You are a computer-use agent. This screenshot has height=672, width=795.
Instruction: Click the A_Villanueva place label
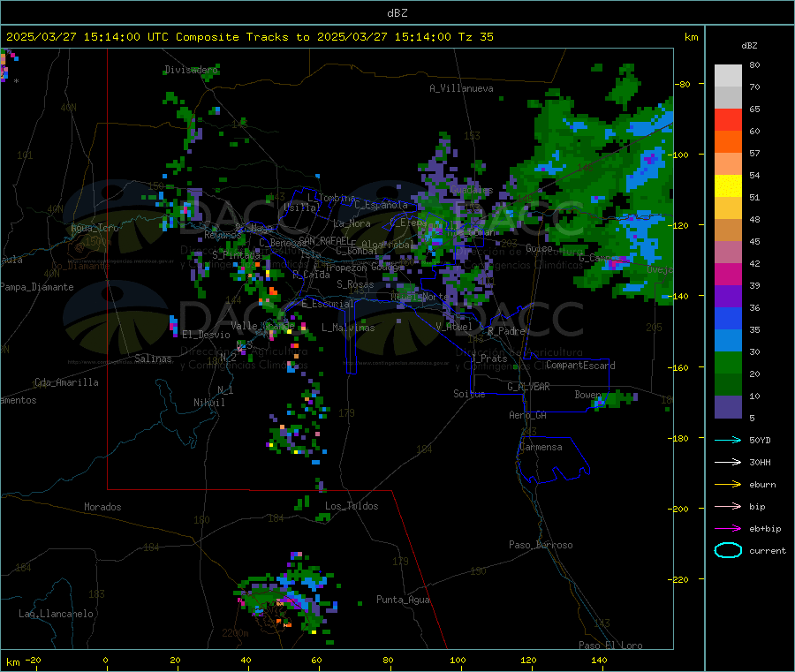[461, 88]
